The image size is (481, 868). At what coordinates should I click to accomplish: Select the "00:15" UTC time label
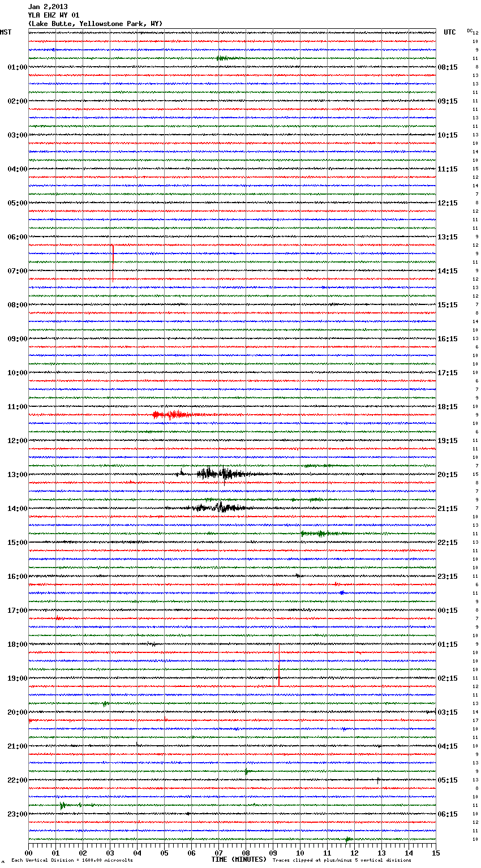tap(448, 611)
